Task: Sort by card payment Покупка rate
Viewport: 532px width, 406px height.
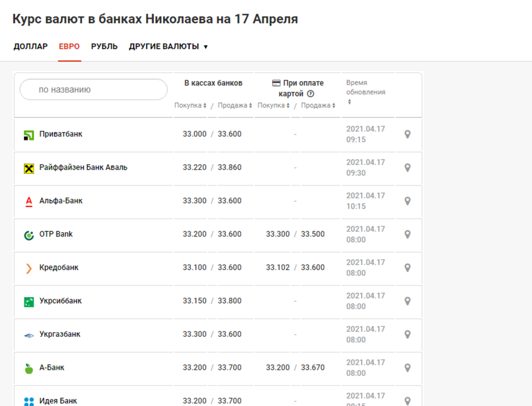Action: pos(273,105)
